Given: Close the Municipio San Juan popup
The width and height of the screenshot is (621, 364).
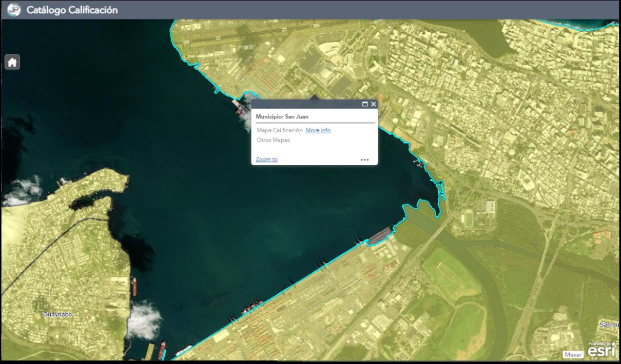Looking at the screenshot, I should [373, 104].
